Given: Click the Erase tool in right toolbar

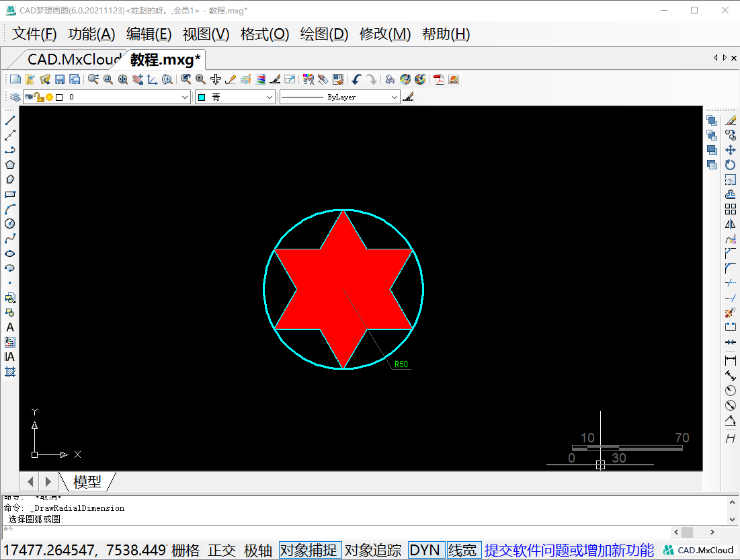Looking at the screenshot, I should 731,121.
